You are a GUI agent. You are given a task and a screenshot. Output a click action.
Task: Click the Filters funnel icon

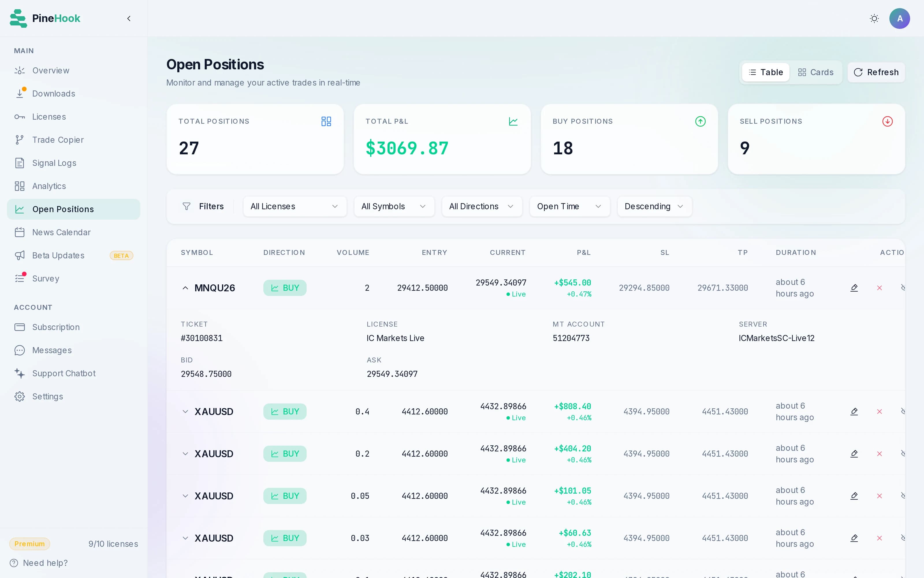pyautogui.click(x=186, y=206)
